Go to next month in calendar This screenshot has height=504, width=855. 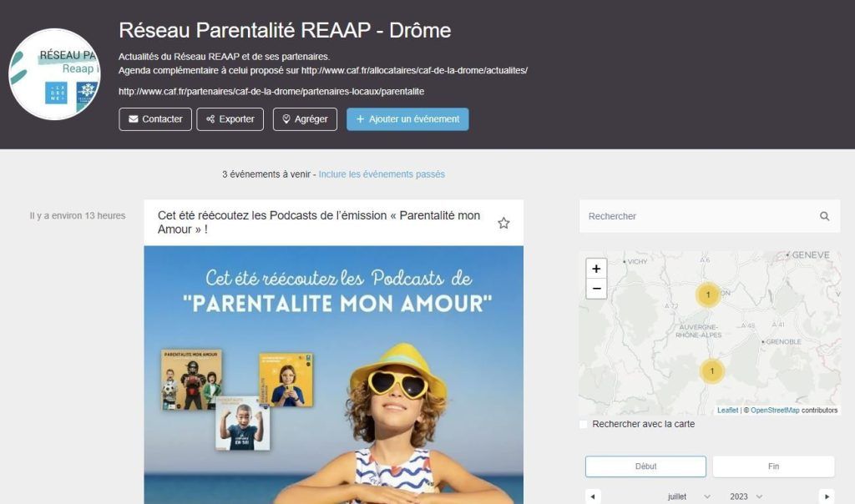point(827,496)
